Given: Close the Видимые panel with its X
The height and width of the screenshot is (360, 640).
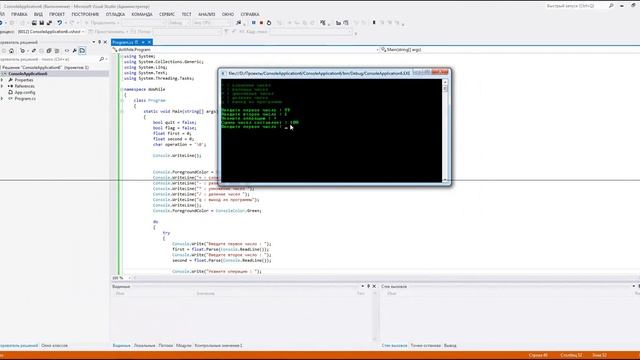Looking at the screenshot, I should click(x=374, y=287).
